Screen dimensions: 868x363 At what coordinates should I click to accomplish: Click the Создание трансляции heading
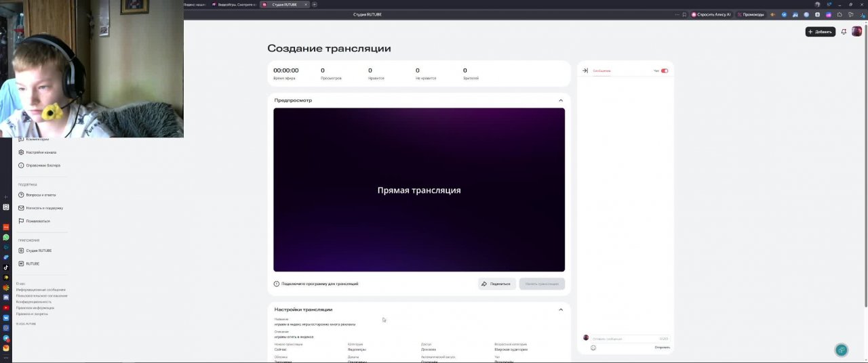tap(329, 48)
